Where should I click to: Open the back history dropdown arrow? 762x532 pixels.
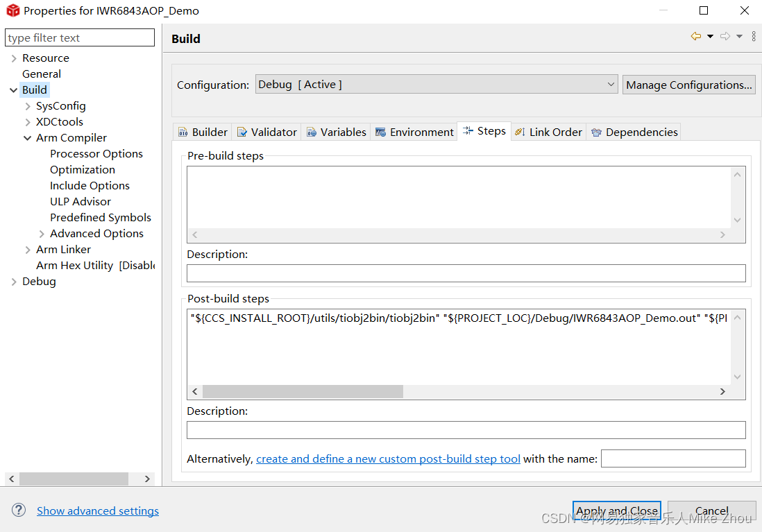710,37
